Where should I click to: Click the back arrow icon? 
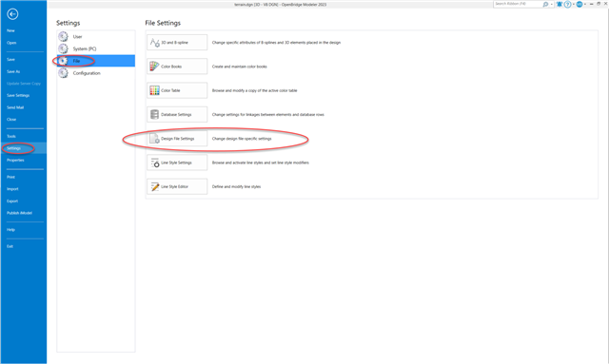[12, 14]
